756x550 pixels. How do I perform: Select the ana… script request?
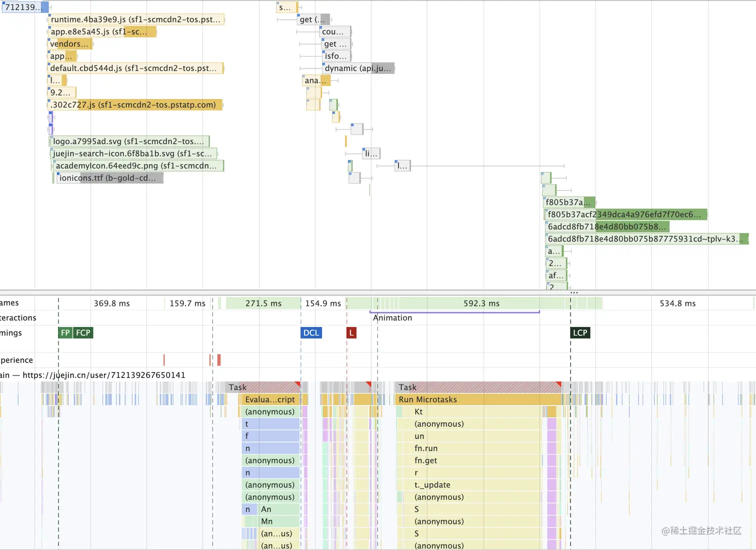tap(316, 80)
